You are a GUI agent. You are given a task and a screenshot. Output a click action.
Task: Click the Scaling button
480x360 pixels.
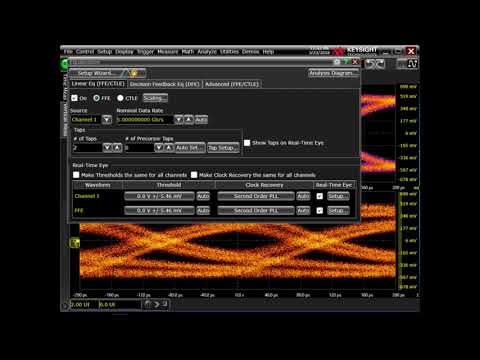click(155, 98)
